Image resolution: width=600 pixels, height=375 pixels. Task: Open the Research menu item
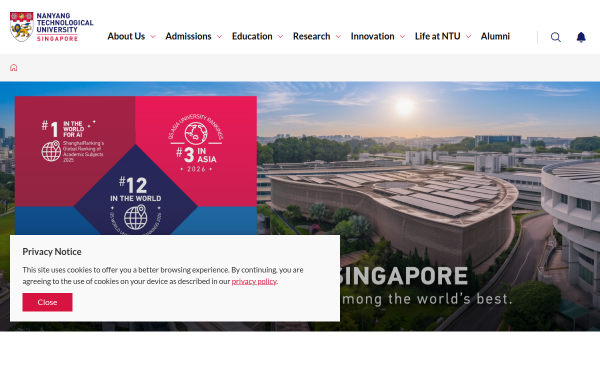coord(311,36)
